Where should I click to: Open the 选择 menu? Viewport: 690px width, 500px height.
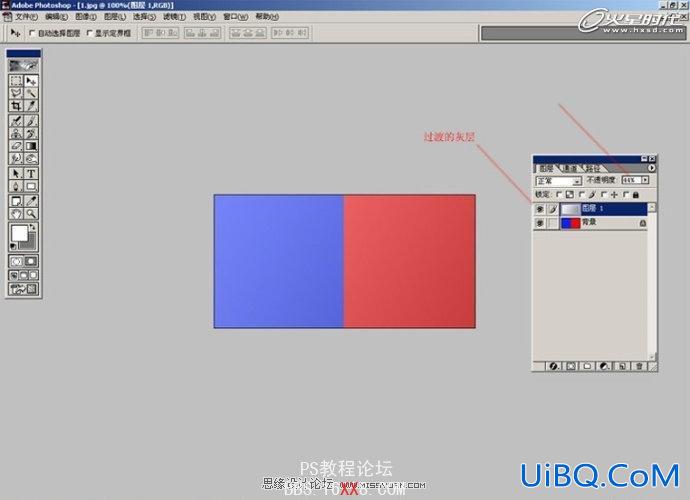click(144, 17)
